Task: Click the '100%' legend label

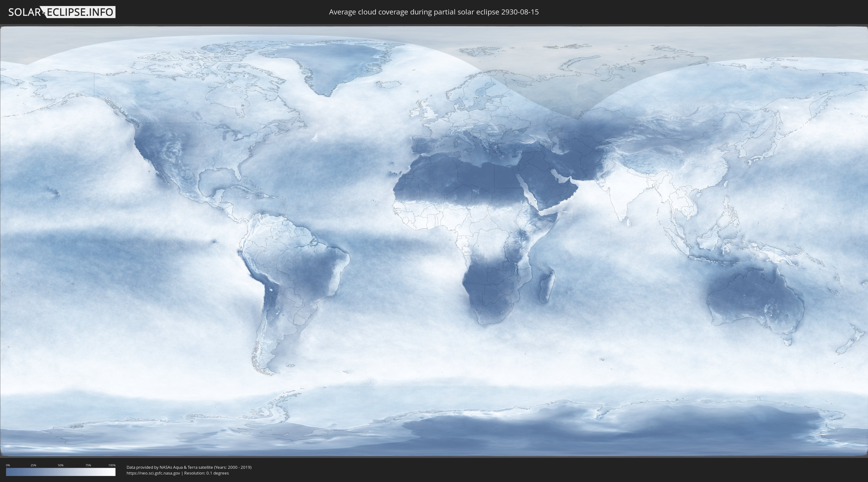Action: [112, 465]
